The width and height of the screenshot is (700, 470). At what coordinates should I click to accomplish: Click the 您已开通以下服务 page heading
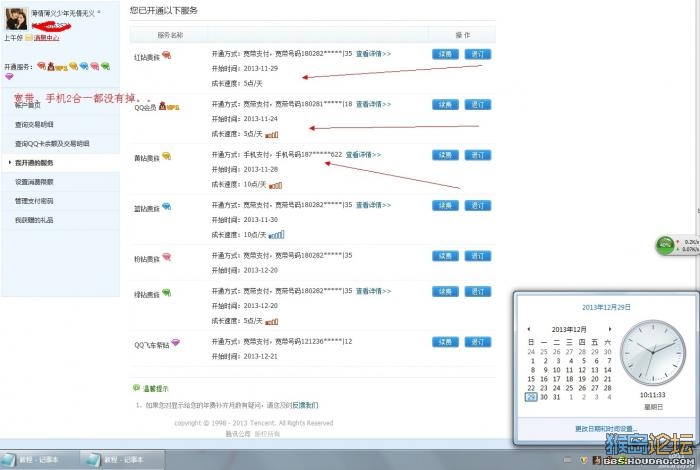click(x=163, y=10)
